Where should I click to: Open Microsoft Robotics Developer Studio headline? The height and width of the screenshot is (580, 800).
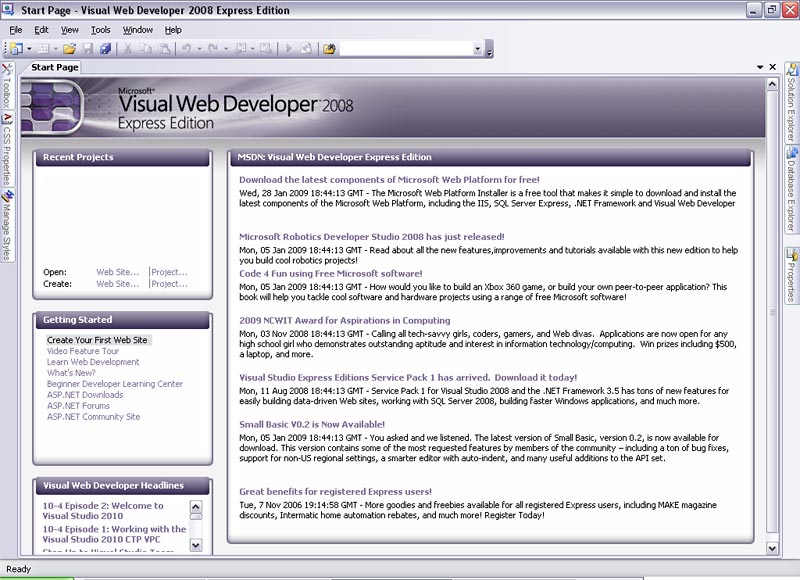pyautogui.click(x=371, y=237)
